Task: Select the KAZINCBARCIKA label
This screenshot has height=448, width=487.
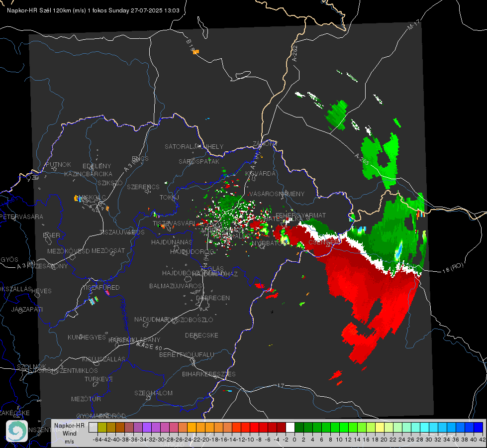Action: [88, 174]
